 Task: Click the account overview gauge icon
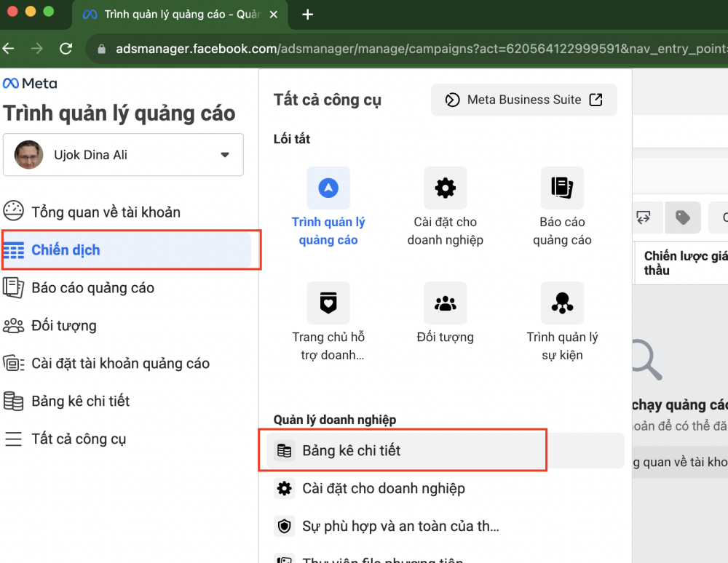pyautogui.click(x=13, y=211)
